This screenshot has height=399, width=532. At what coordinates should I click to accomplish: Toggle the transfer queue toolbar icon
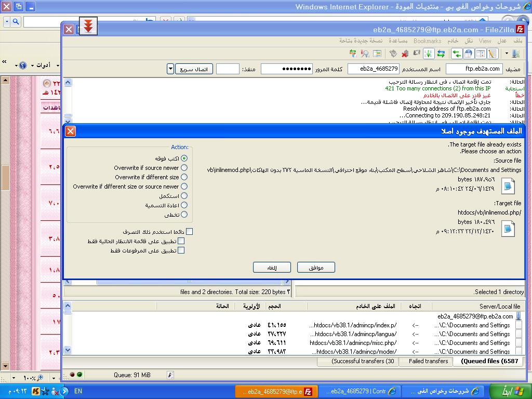coord(457,54)
